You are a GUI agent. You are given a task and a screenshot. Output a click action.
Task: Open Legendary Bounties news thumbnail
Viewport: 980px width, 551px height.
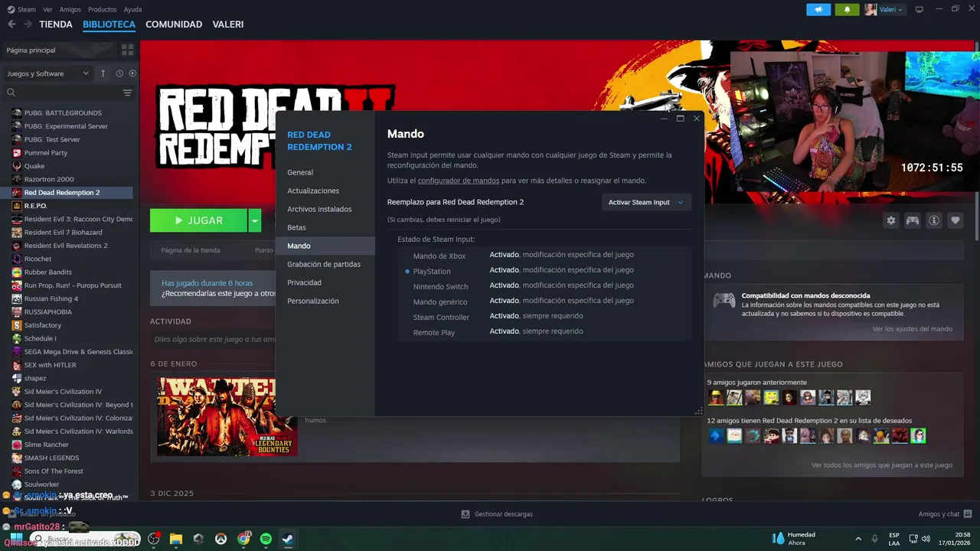tap(227, 416)
